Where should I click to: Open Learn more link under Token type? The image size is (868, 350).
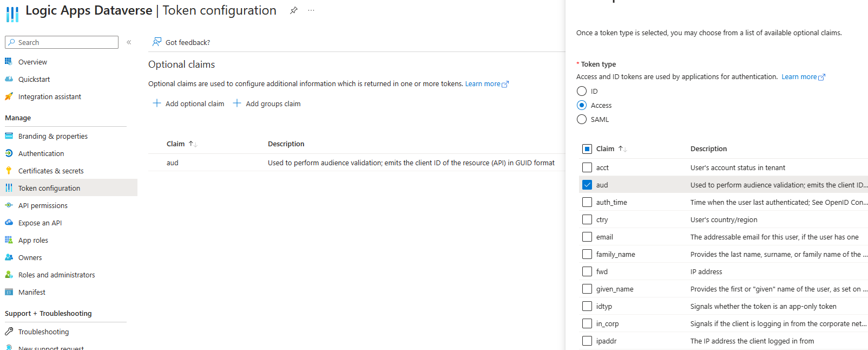click(x=803, y=77)
